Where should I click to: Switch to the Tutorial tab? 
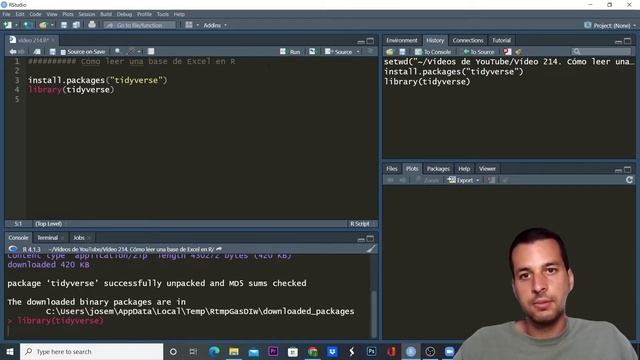501,40
